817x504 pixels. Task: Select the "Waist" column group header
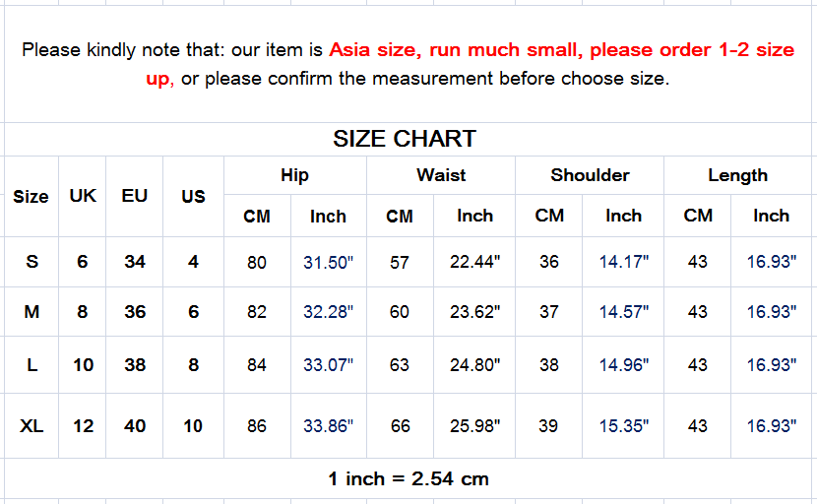tap(441, 175)
